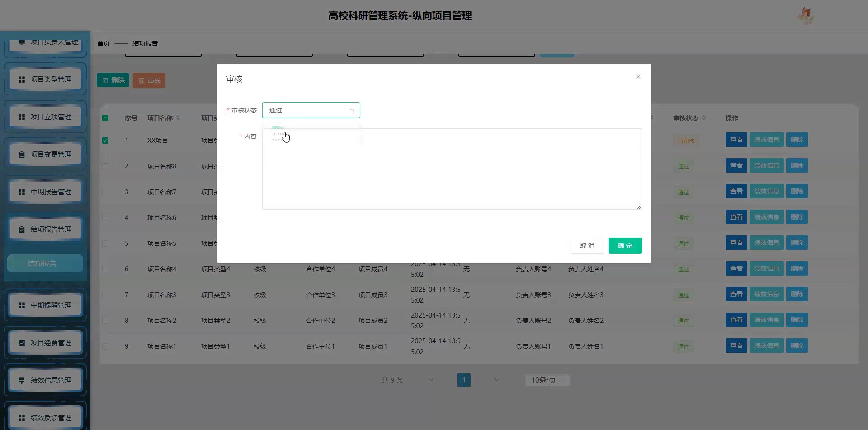
Task: Click the 确定 button
Action: coord(625,246)
